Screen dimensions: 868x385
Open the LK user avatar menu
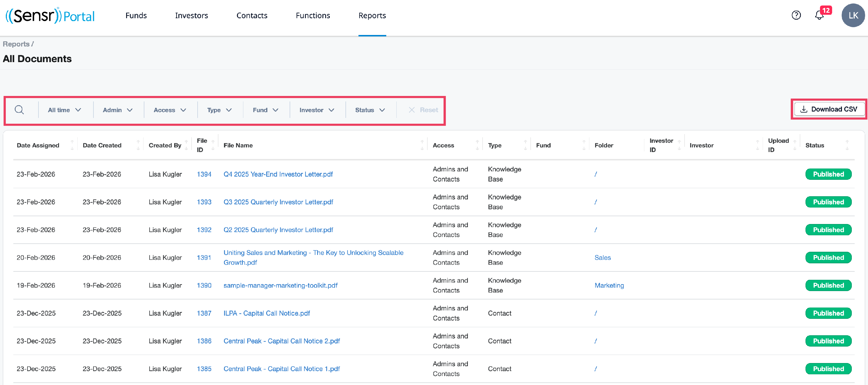(x=853, y=15)
